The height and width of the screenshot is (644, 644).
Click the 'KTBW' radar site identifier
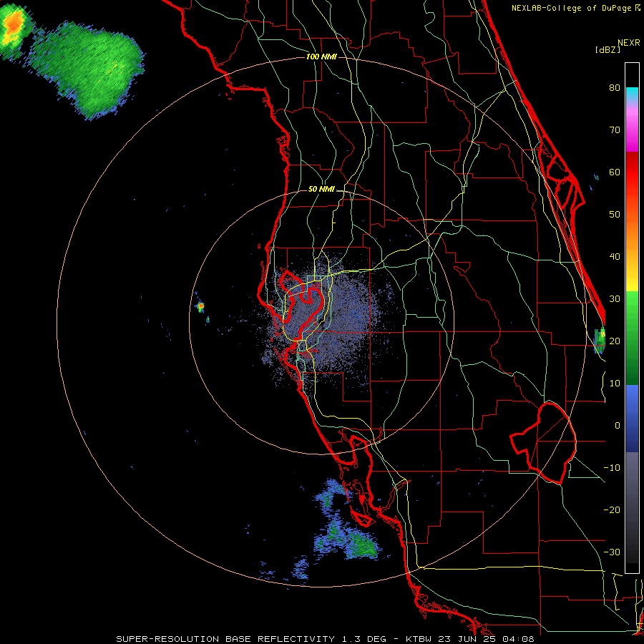tap(419, 639)
